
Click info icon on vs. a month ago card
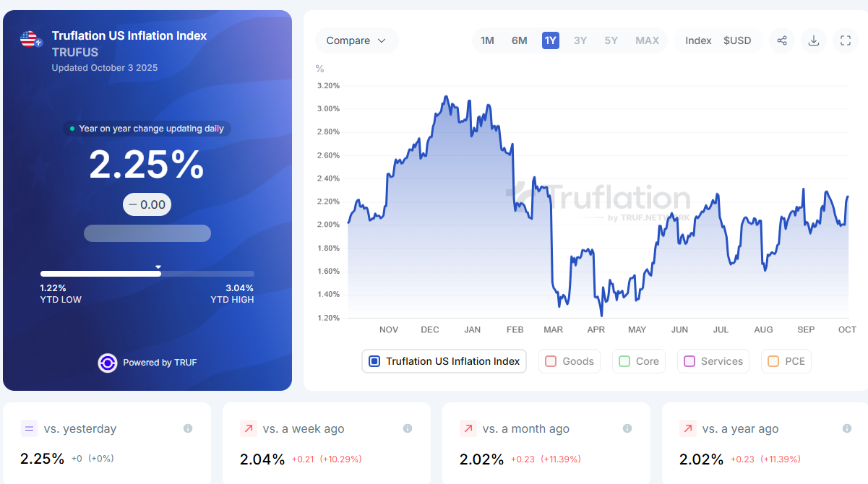click(x=627, y=428)
